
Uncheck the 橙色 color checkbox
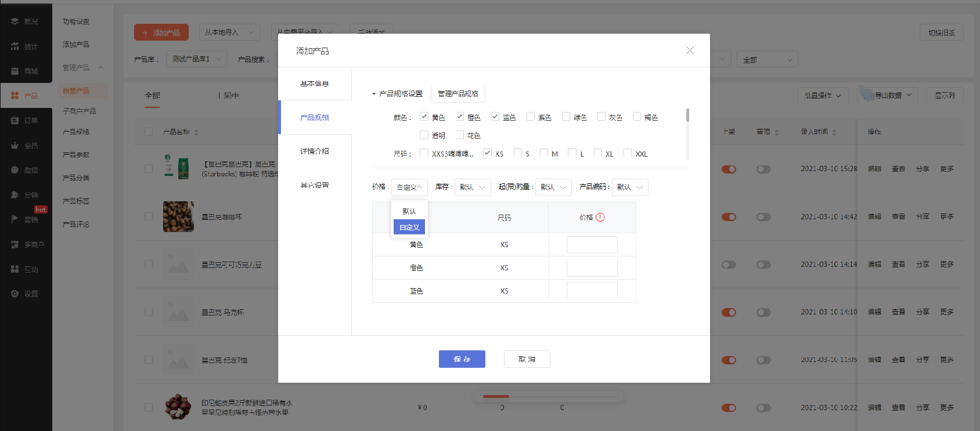[x=459, y=117]
